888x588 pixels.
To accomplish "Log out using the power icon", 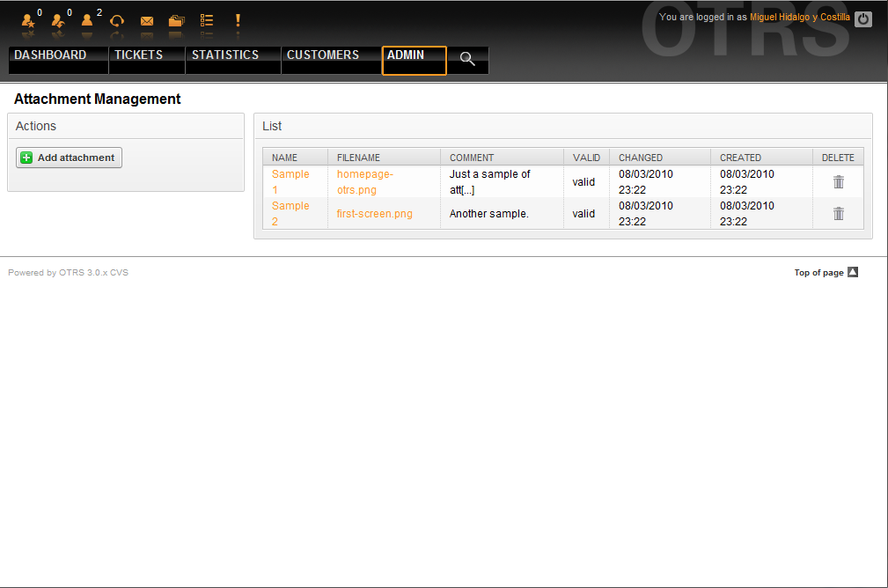I will pyautogui.click(x=863, y=18).
